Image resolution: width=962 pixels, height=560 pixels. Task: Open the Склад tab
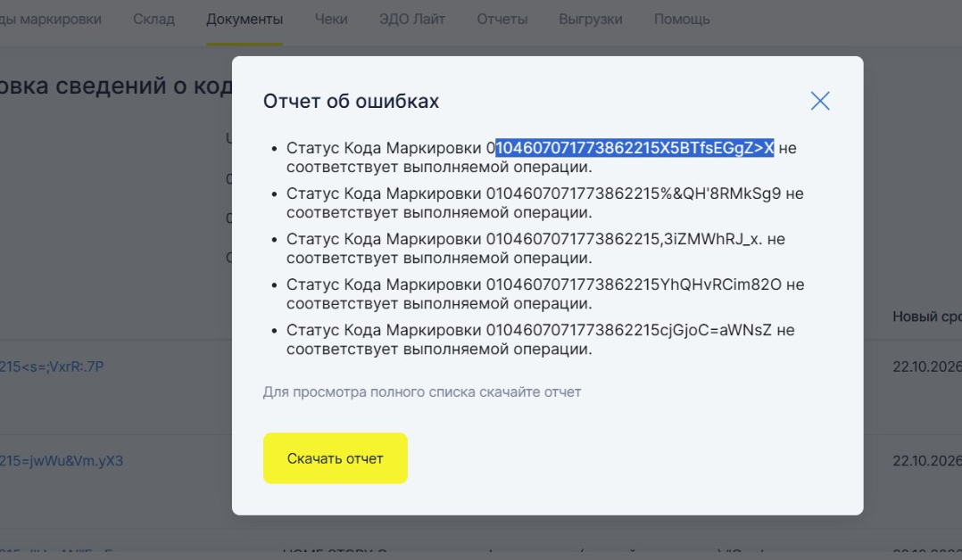[x=153, y=19]
